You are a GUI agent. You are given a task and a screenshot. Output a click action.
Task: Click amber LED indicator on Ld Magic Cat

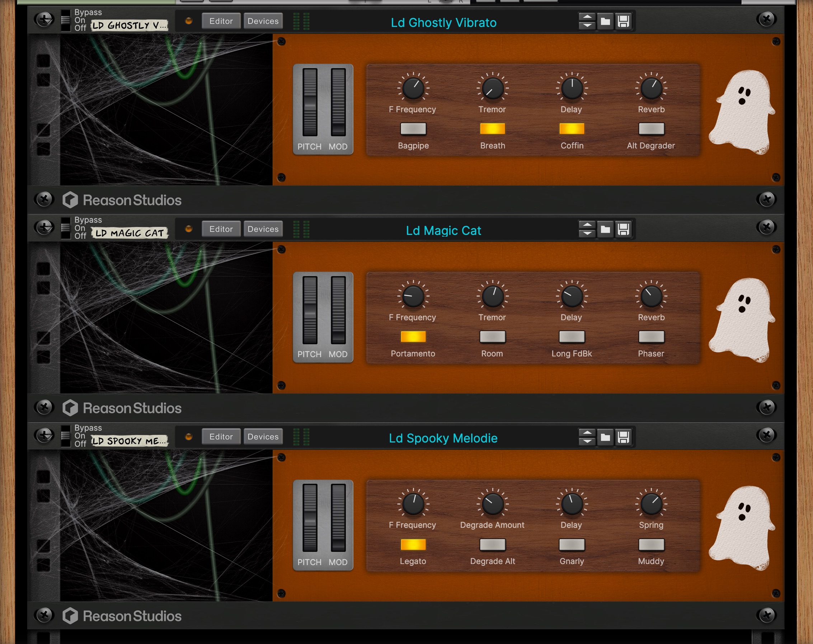(189, 229)
